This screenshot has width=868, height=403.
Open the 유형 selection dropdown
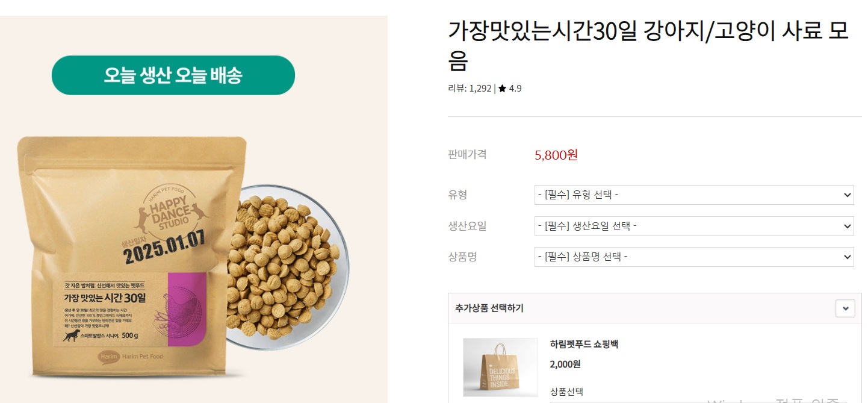point(693,195)
